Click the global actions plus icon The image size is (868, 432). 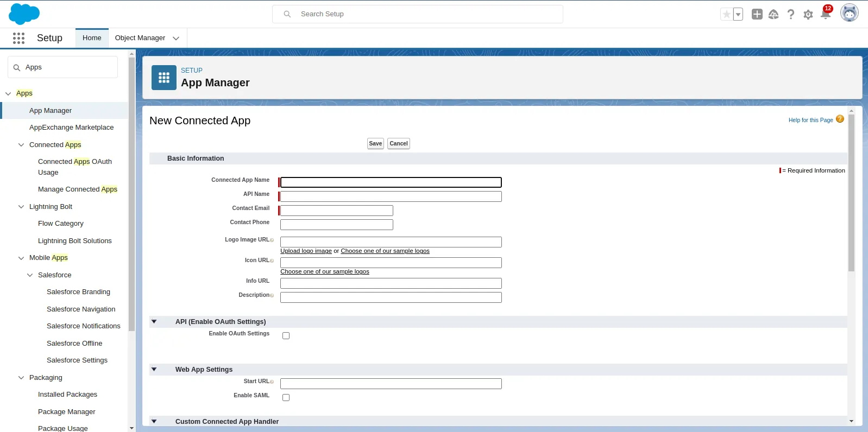[x=757, y=15]
